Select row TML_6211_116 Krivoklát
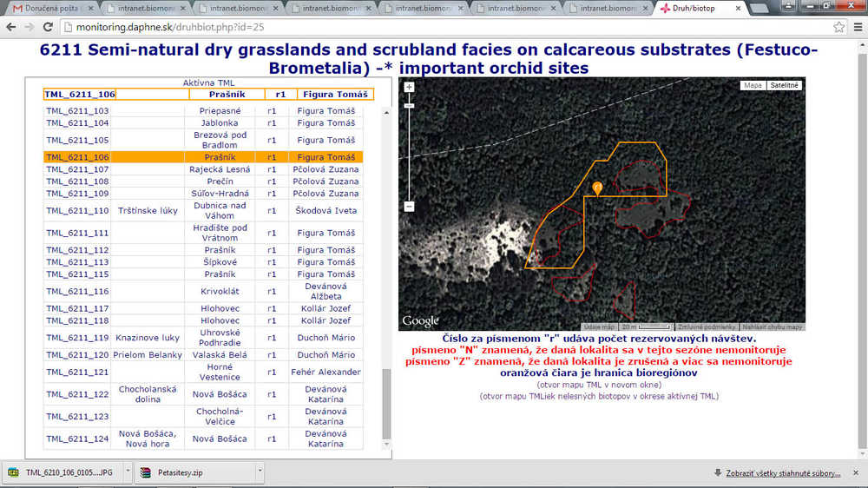The width and height of the screenshot is (868, 488). (x=202, y=292)
